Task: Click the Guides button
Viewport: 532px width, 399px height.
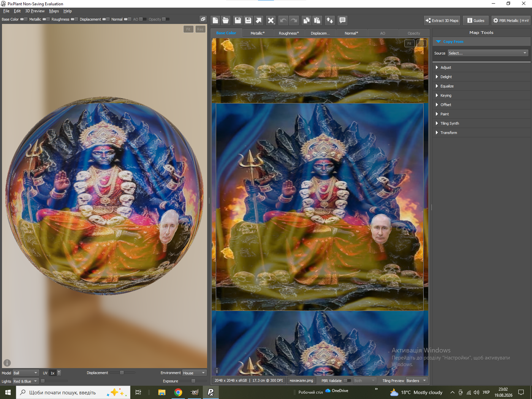Action: pos(476,21)
